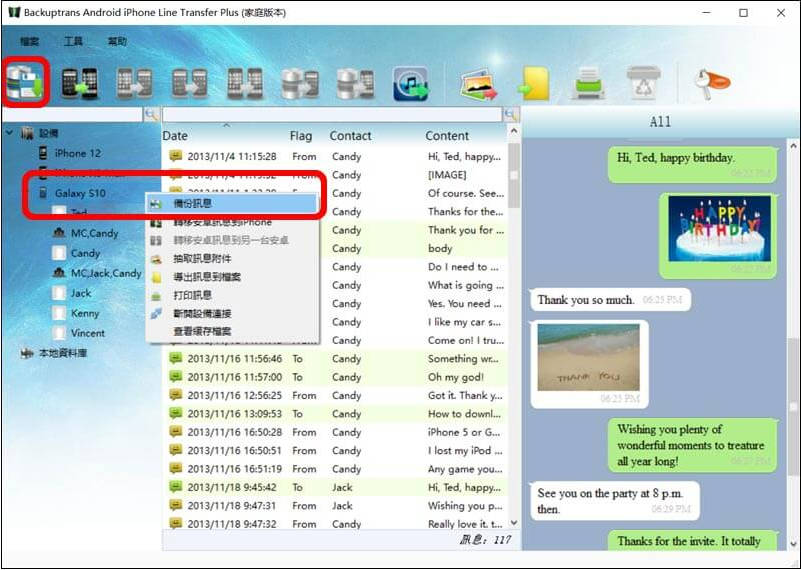Choose 備份訊息 from context menu
The height and width of the screenshot is (570, 801).
[x=232, y=203]
